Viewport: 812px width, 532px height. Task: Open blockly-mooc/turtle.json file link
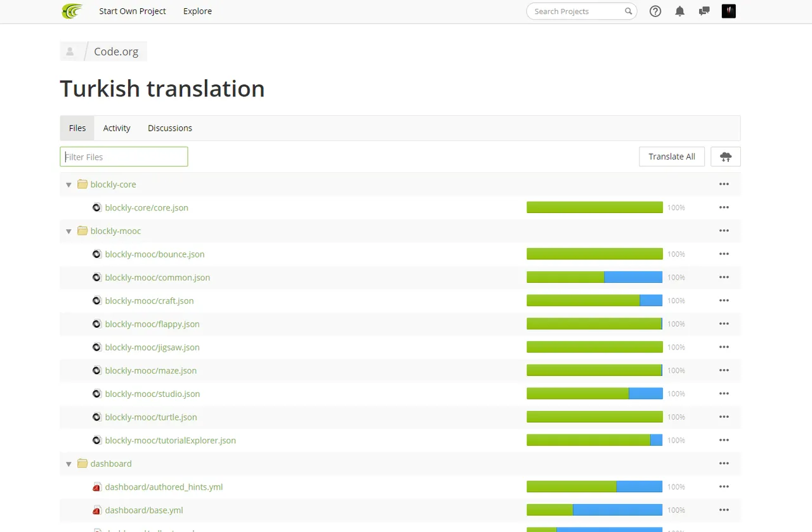tap(151, 417)
